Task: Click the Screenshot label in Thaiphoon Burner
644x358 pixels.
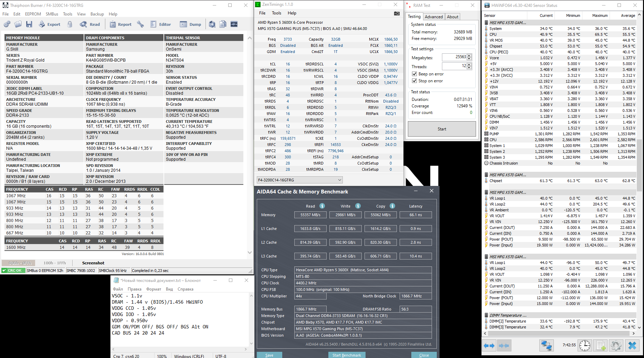Action: (x=93, y=263)
